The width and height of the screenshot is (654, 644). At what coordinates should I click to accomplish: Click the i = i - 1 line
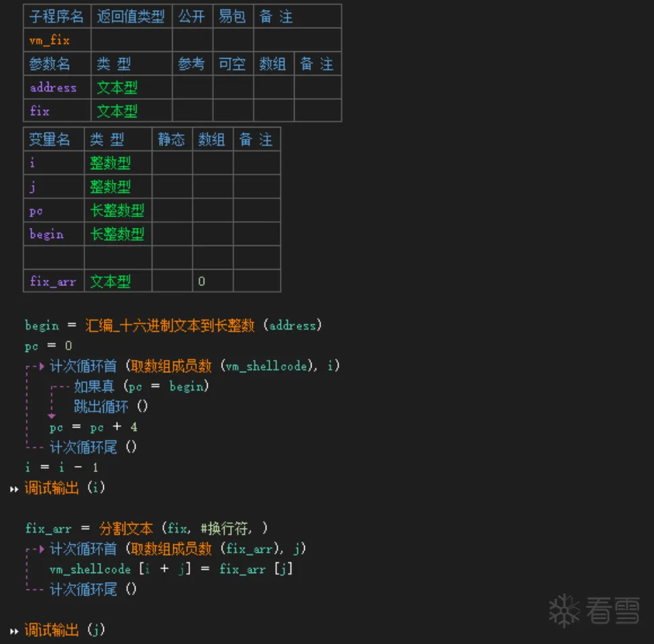point(62,467)
